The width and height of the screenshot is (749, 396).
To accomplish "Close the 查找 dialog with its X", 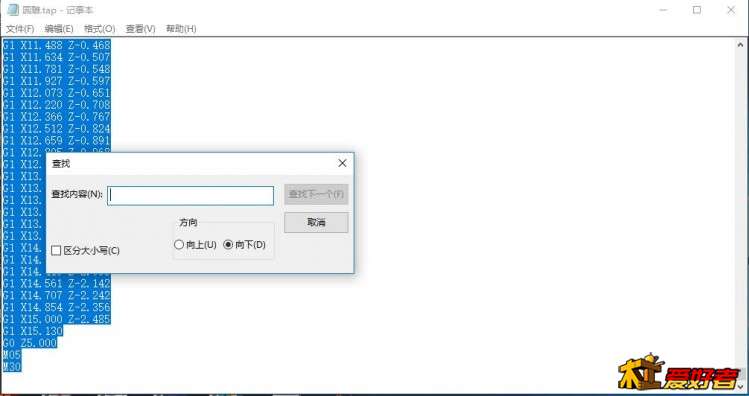I will (x=342, y=163).
